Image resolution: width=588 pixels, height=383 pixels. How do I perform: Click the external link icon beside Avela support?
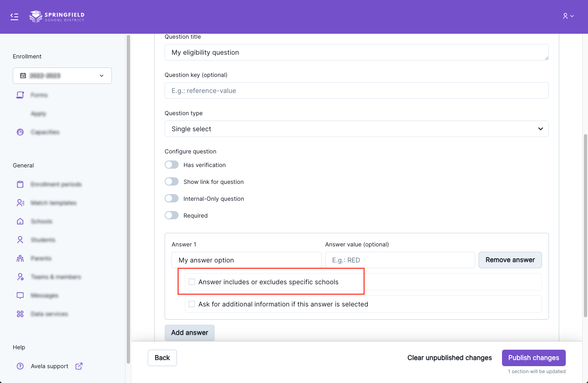(79, 366)
